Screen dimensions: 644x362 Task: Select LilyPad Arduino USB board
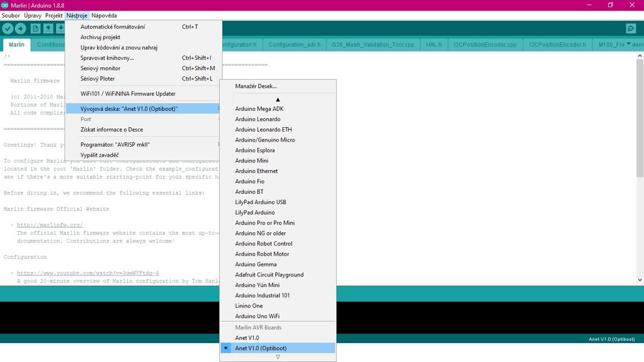pyautogui.click(x=278, y=202)
